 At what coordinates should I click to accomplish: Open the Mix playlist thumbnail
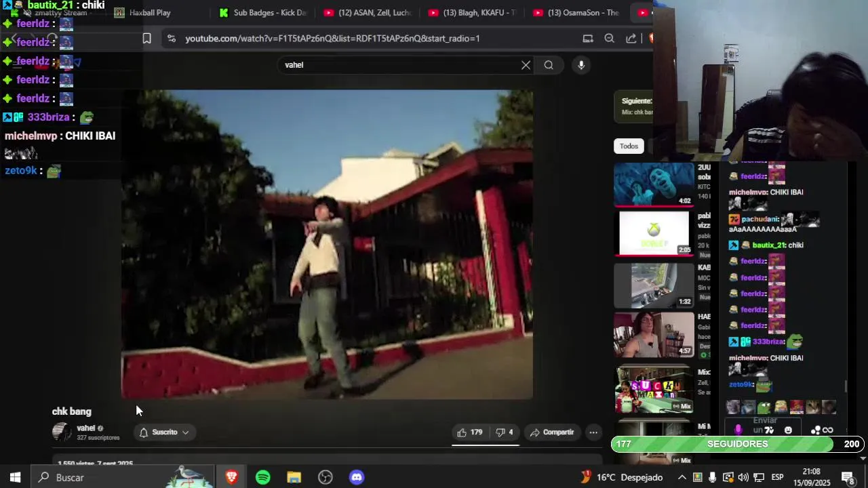654,389
